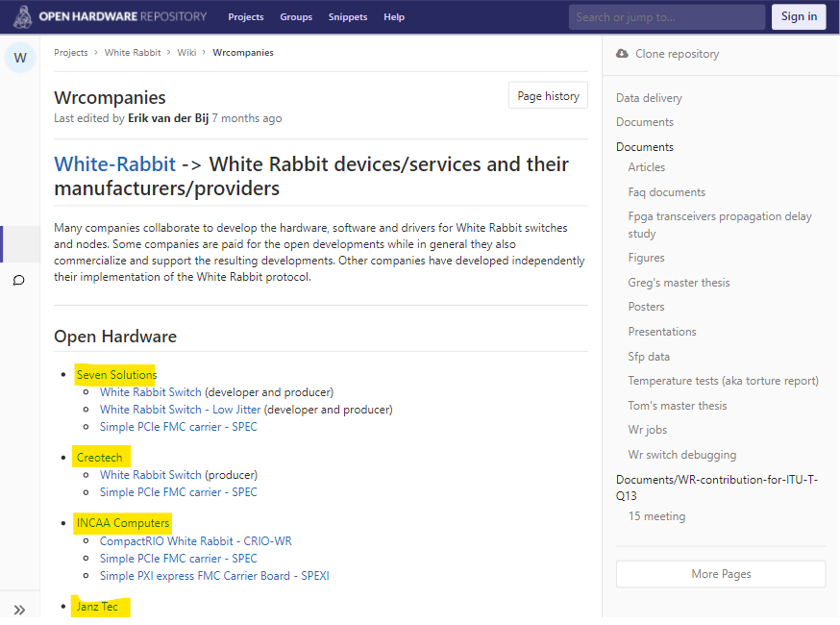Expand the collapsed sidebar with double chevron
Image resolution: width=840 pixels, height=625 pixels.
19,610
